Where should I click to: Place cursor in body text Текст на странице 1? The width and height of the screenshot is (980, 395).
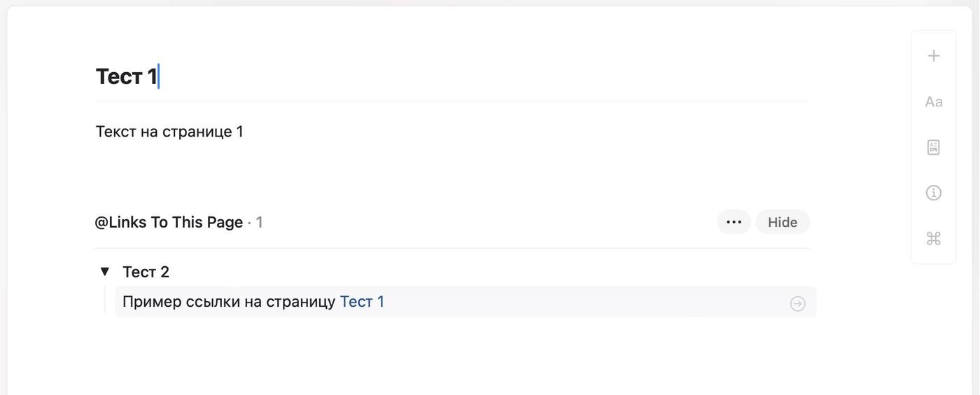point(169,132)
